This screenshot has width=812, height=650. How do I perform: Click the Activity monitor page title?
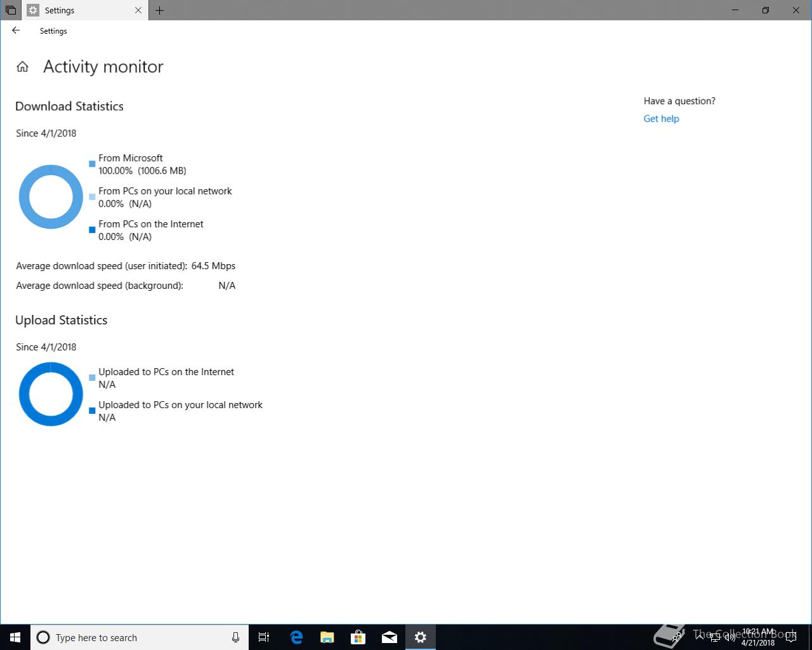103,67
